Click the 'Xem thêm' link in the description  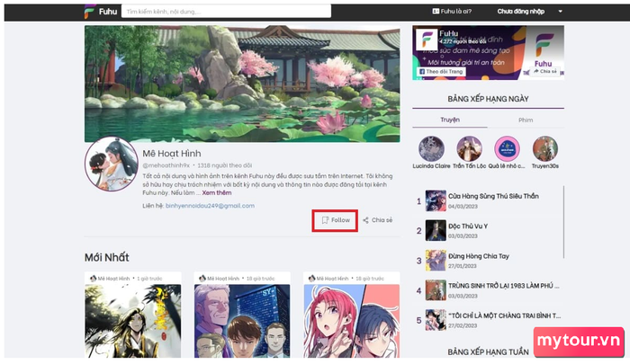pyautogui.click(x=217, y=192)
